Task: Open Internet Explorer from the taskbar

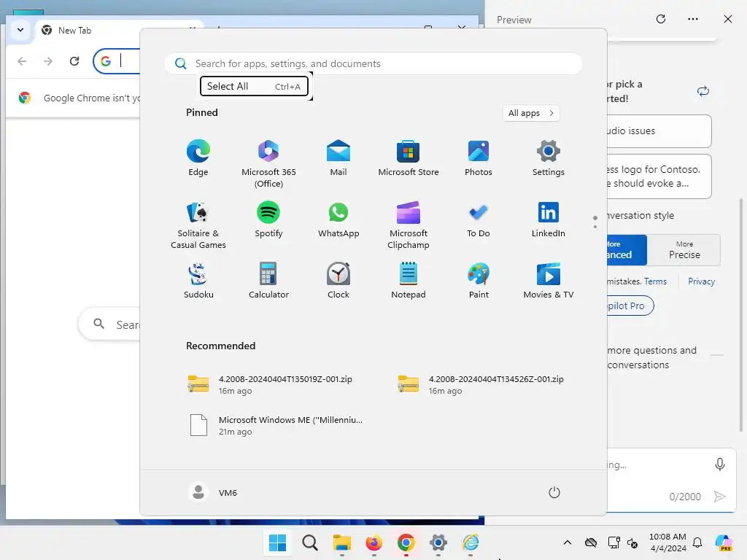Action: coord(471,542)
